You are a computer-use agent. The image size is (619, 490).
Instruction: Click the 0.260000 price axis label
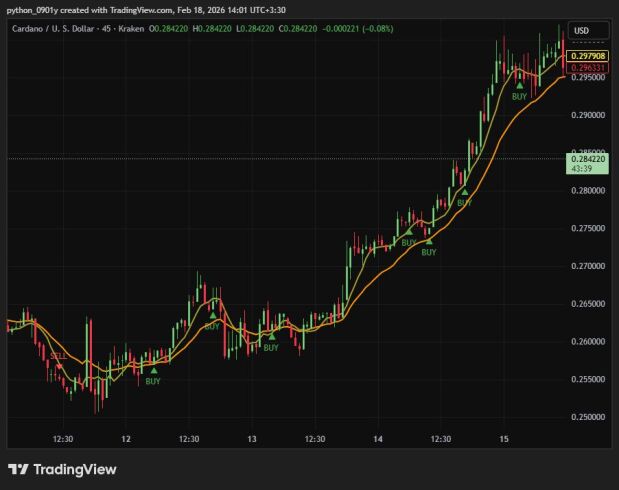pyautogui.click(x=588, y=341)
